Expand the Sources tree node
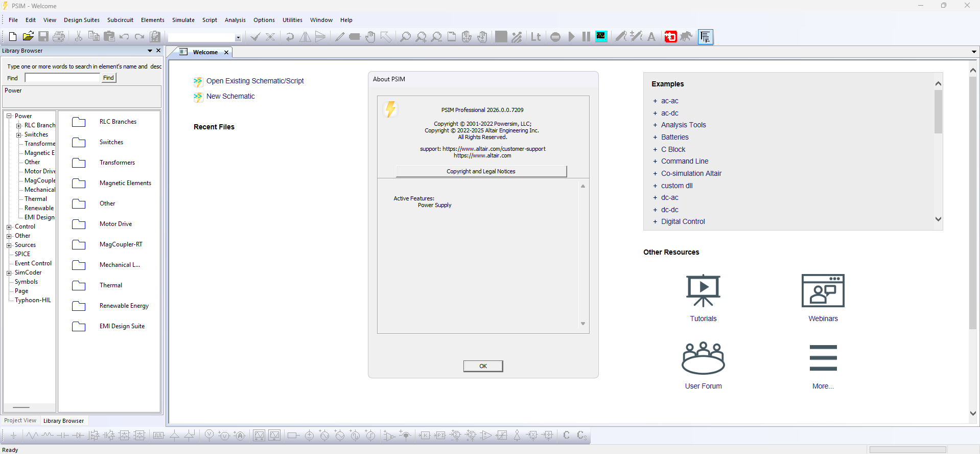 [9, 245]
